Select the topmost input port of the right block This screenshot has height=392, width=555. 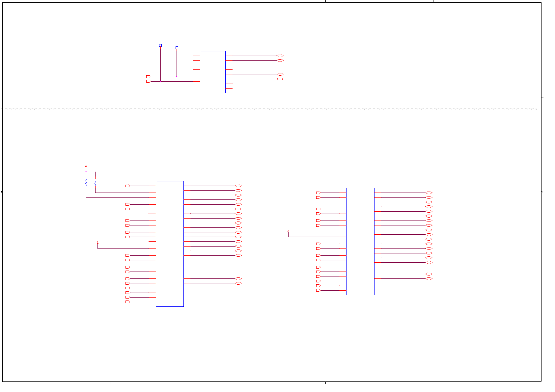(319, 193)
